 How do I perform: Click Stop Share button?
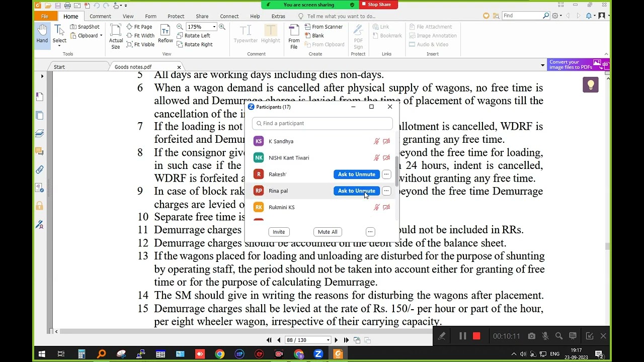379,5
